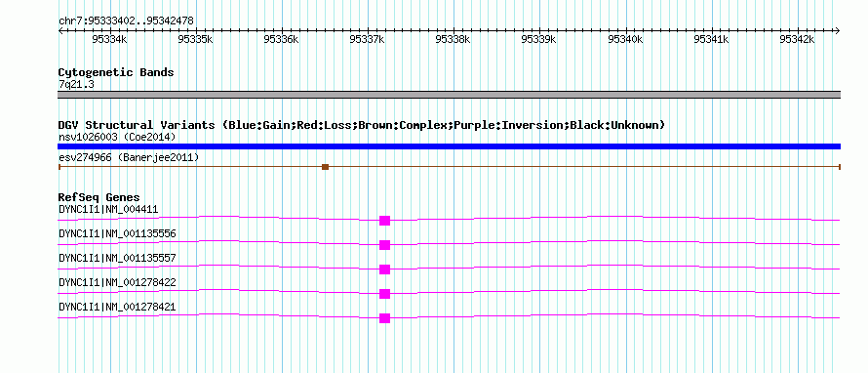Open the DYNC1I1|NM_001135556 transcript label
868x373 pixels.
click(x=117, y=234)
